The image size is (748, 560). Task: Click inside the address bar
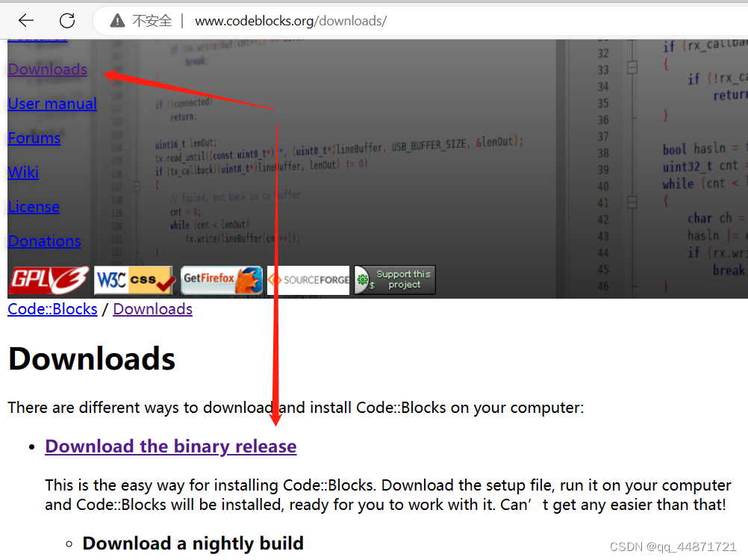click(x=336, y=20)
